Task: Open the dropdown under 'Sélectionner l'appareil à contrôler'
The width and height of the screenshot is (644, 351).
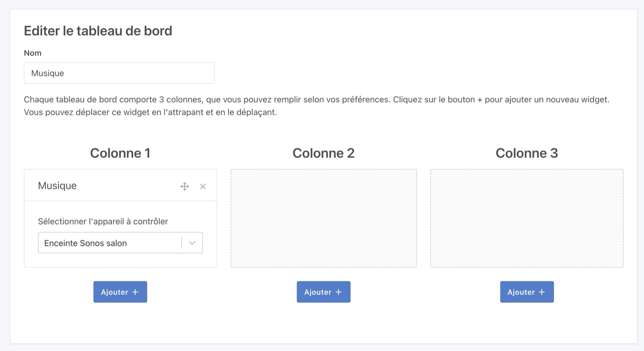Action: pyautogui.click(x=120, y=242)
